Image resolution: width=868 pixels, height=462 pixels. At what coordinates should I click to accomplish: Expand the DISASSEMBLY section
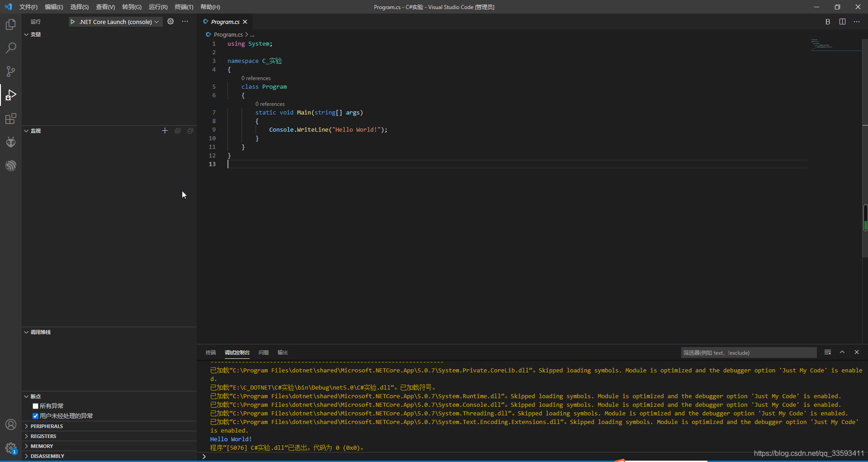click(109, 456)
